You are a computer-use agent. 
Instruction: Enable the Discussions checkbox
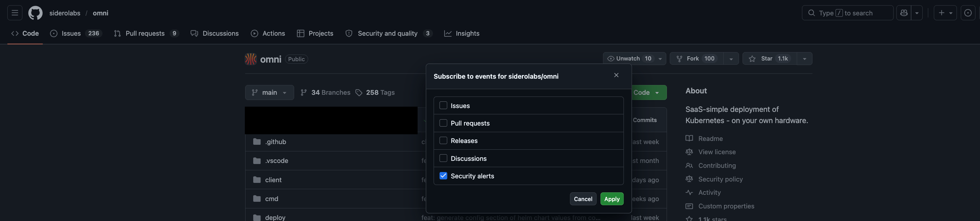(x=443, y=158)
